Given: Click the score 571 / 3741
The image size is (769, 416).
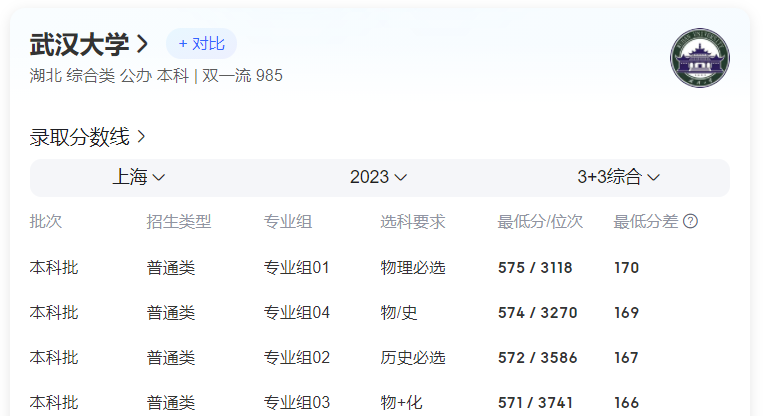Looking at the screenshot, I should pos(535,403).
